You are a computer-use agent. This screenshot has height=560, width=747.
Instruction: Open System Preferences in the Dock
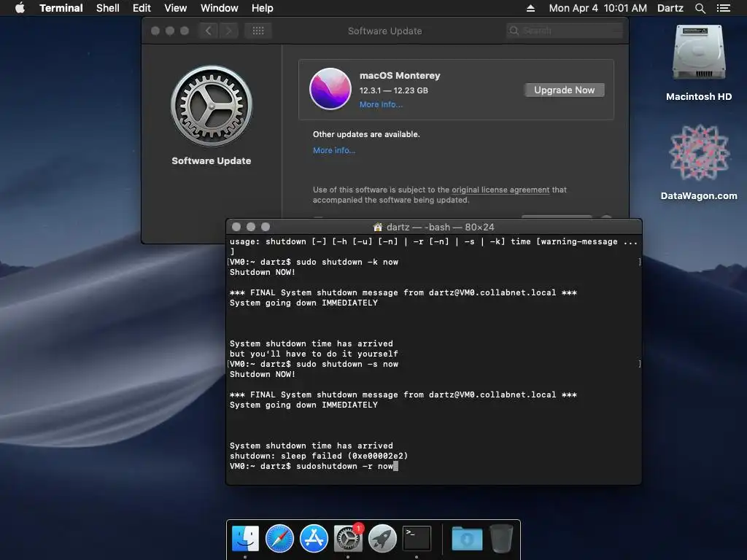tap(348, 538)
